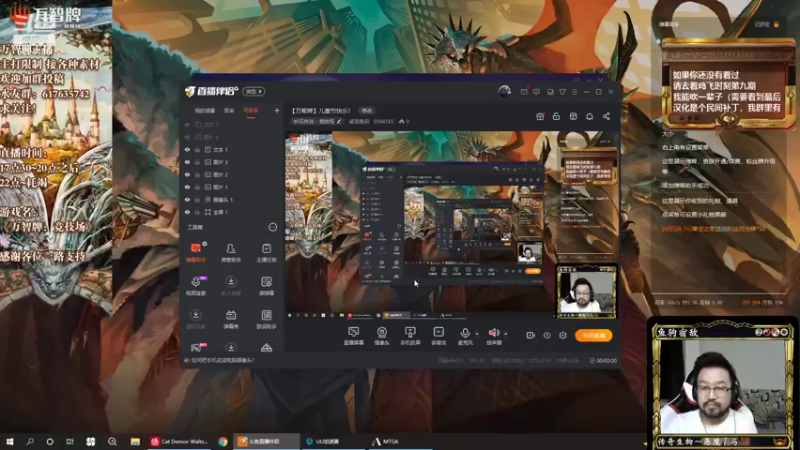Add a new scene with the plus button
This screenshot has height=450, width=800.
[277, 110]
